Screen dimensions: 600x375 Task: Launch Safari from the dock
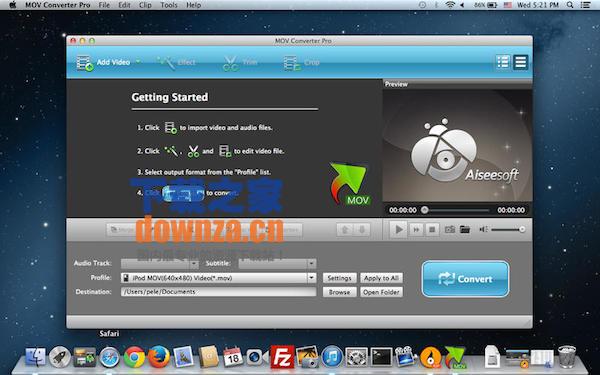(109, 357)
